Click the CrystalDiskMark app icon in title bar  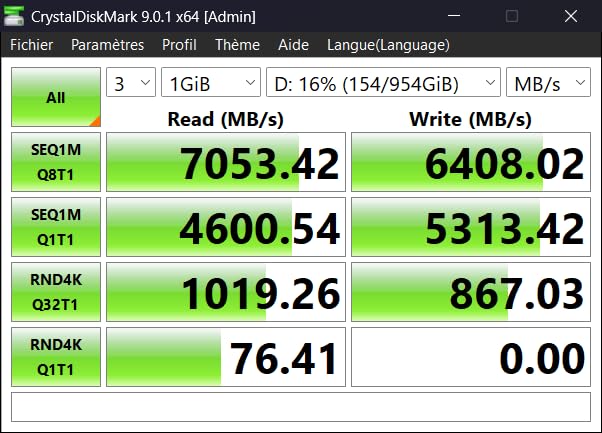(14, 16)
